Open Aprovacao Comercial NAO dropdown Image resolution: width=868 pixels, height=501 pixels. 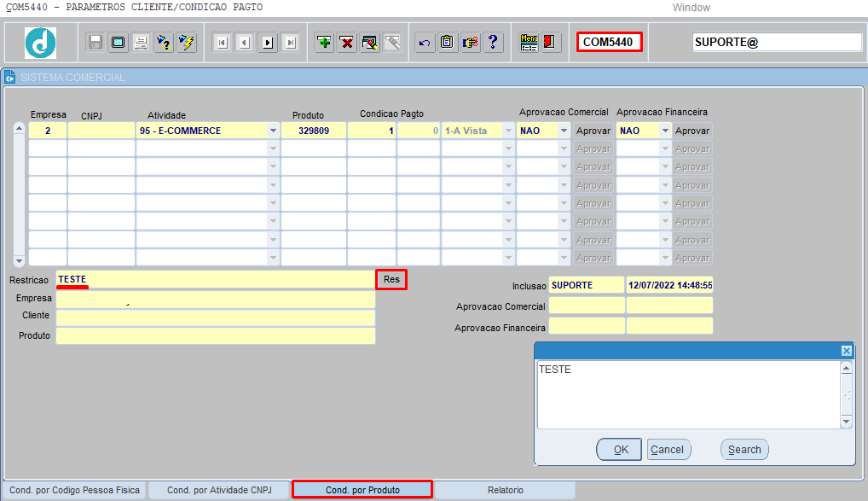(564, 131)
